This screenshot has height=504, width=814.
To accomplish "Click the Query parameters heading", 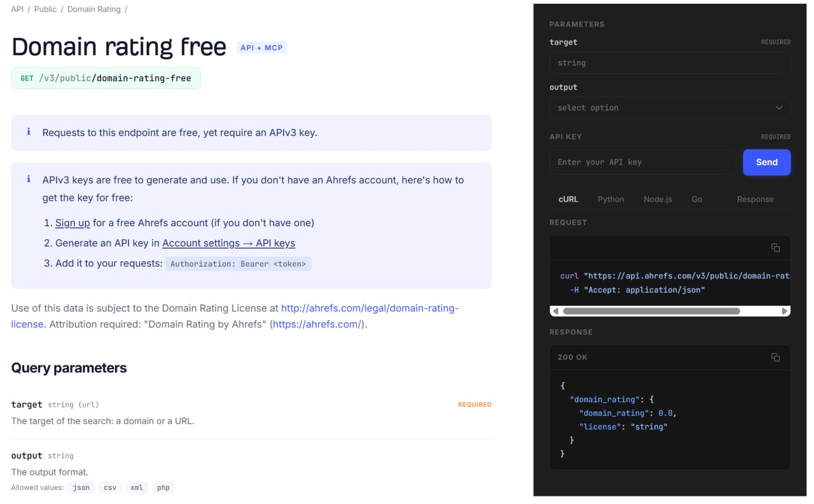I will 69,368.
